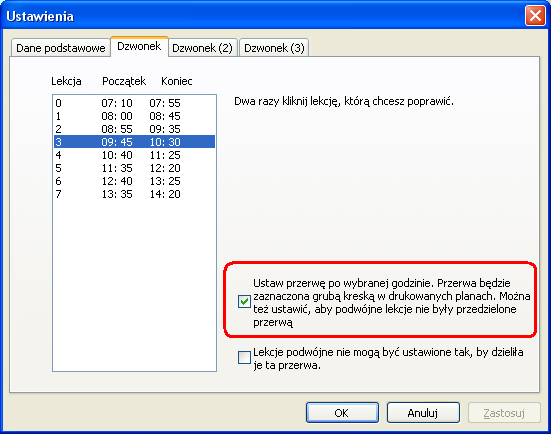
Task: Uncheck the Ustaw przerwę po wybranej godzinie checkbox
Action: 244,302
